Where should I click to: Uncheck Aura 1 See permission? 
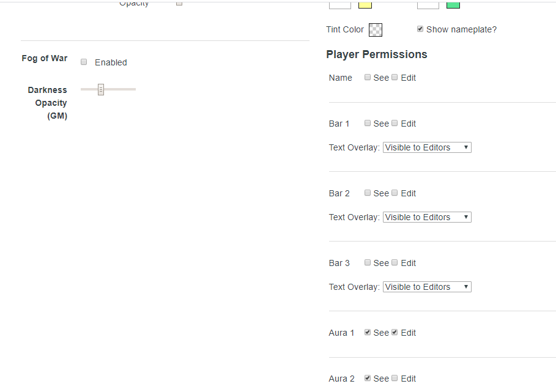[x=368, y=332]
